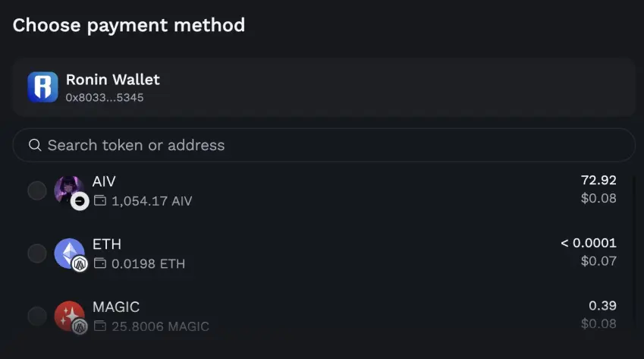Click the Arbitrum chain badge on ETH
Screen dimensions: 644x359
pyautogui.click(x=80, y=263)
